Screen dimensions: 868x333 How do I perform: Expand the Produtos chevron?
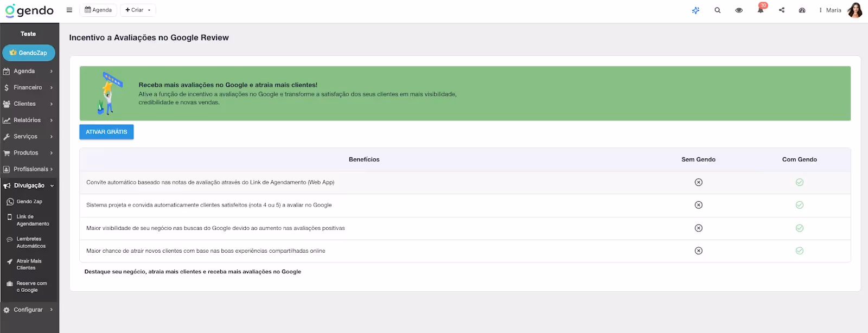pos(52,153)
